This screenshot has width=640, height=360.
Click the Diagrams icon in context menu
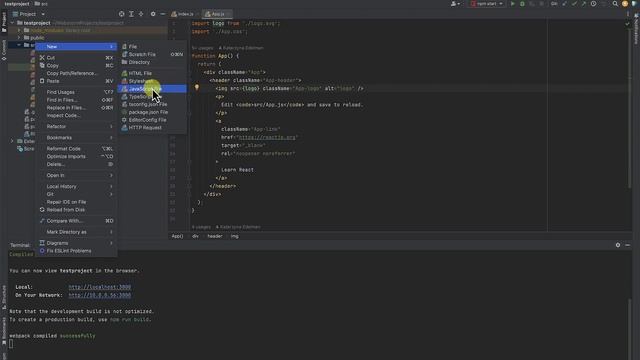tap(42, 243)
